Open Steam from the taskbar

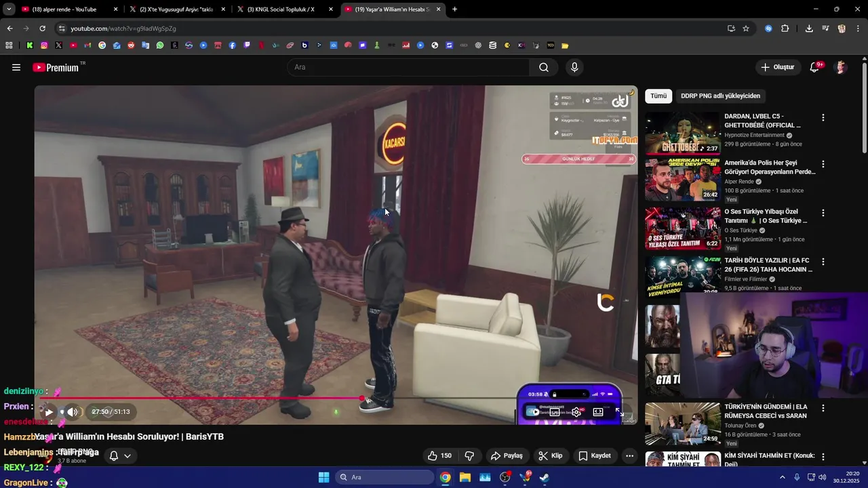545,477
